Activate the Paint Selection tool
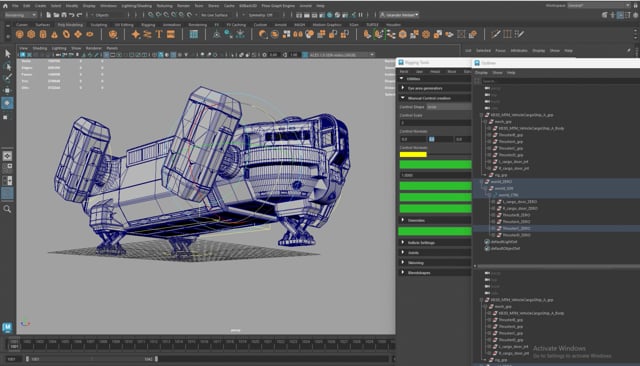The height and width of the screenshot is (366, 640). tap(7, 78)
